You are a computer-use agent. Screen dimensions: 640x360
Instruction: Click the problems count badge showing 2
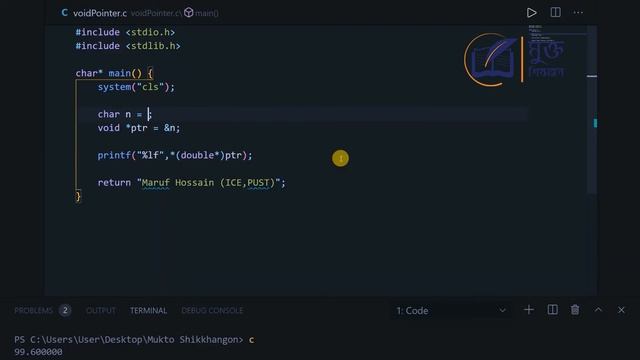point(65,311)
